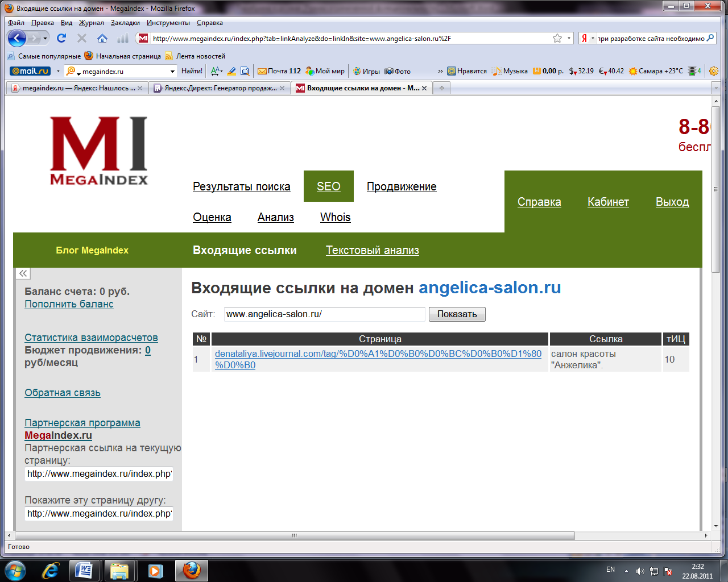Viewport: 728px width, 582px height.
Task: Click the Самара +23°C weather item
Action: 656,71
